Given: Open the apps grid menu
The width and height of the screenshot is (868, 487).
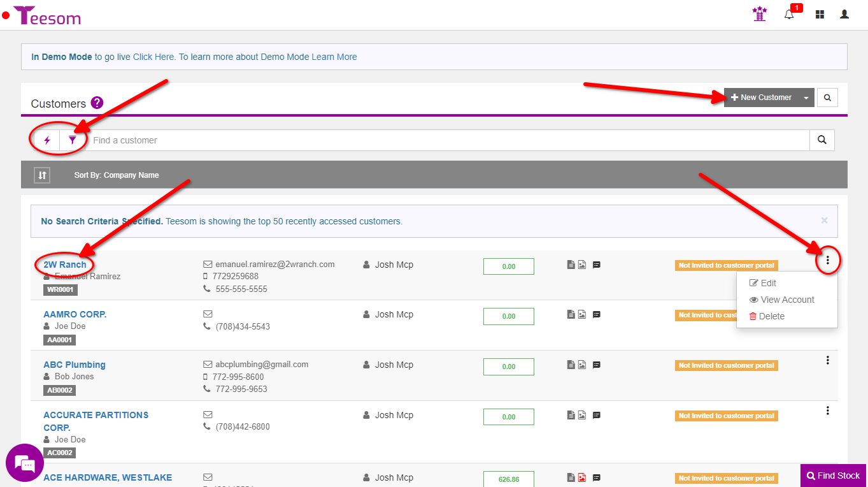Looking at the screenshot, I should 820,14.
